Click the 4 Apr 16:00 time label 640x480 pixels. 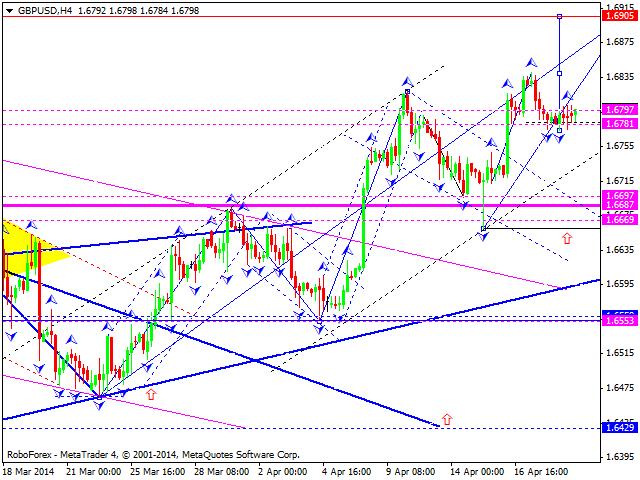347,472
